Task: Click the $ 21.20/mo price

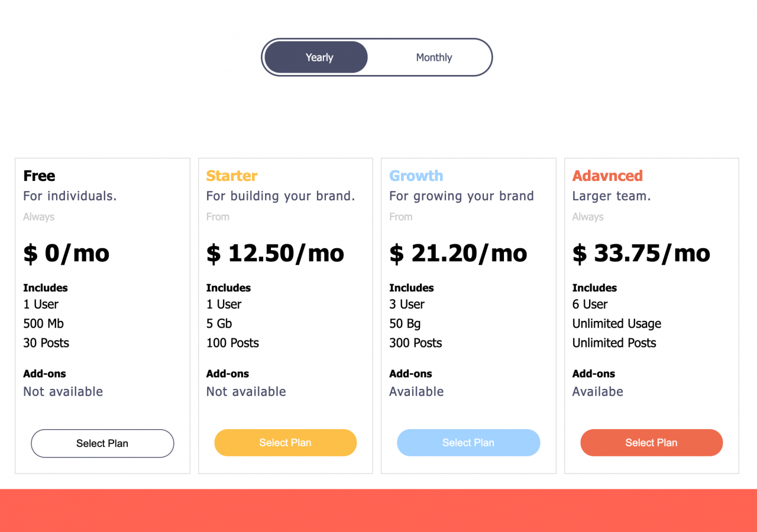Action: tap(458, 253)
